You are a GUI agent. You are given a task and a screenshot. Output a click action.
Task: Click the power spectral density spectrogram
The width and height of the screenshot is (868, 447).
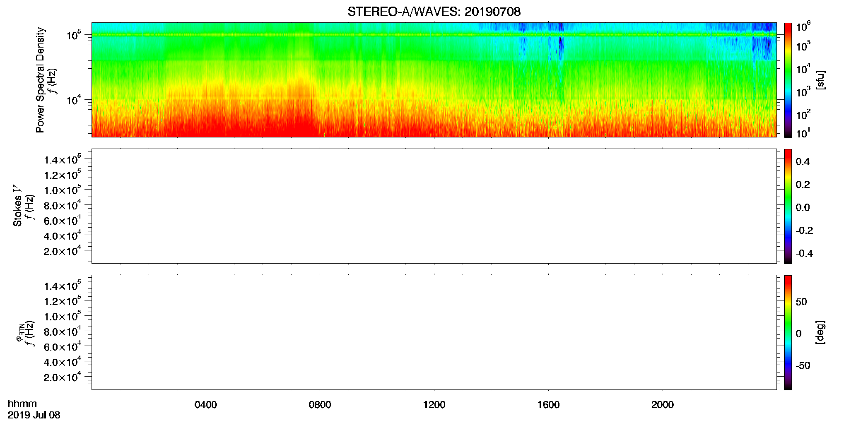coord(434,80)
